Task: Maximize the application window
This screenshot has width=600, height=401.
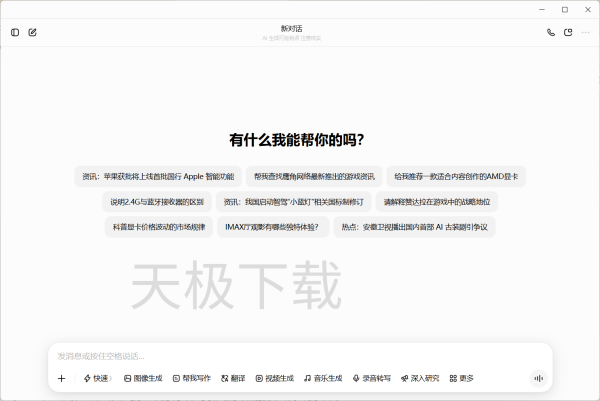Action: click(565, 10)
